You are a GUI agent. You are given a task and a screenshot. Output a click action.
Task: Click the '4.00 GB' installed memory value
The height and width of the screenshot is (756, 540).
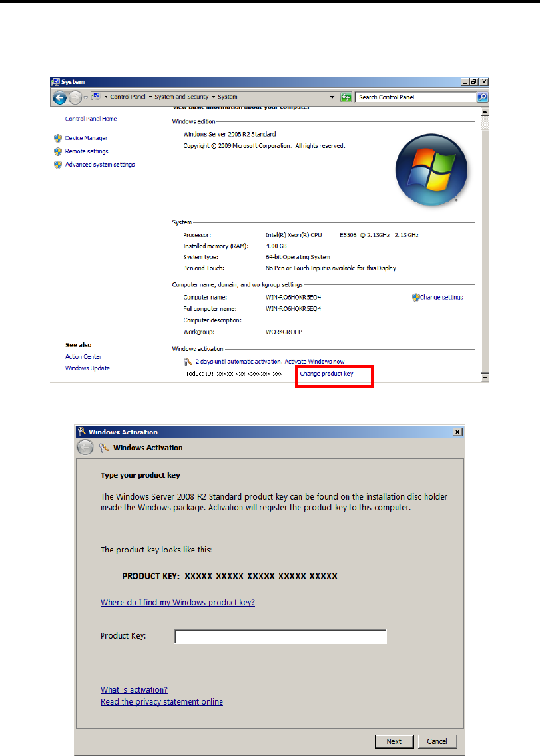pos(276,246)
